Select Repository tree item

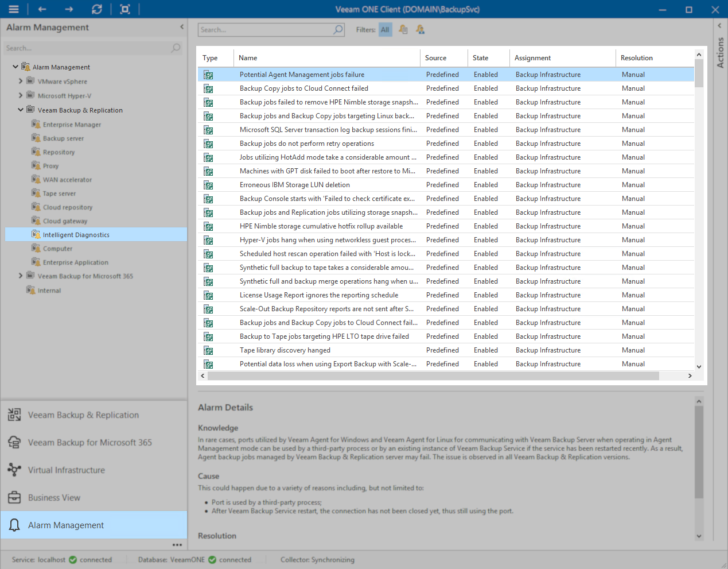(59, 152)
